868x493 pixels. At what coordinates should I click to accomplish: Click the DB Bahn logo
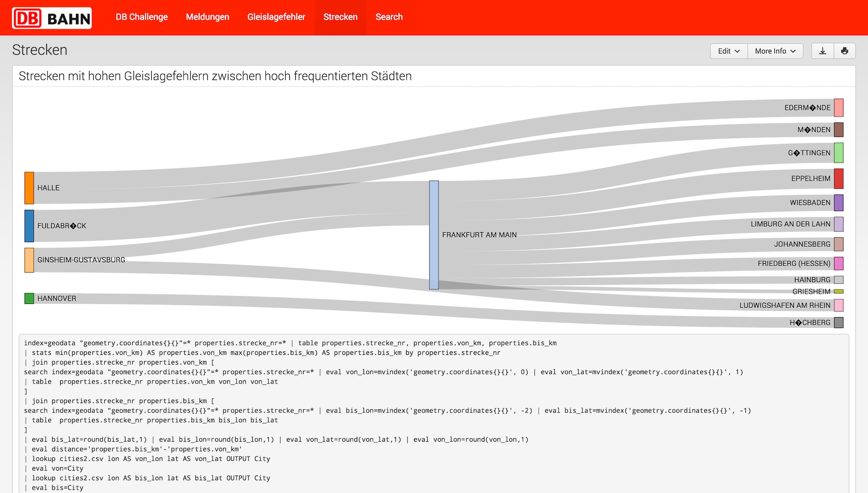[52, 18]
